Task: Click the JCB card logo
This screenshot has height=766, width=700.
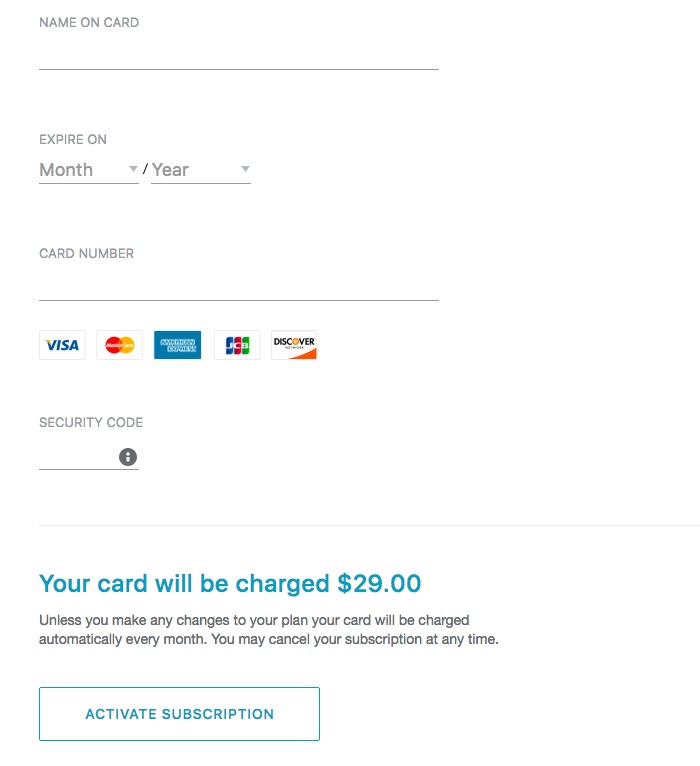Action: click(x=237, y=345)
